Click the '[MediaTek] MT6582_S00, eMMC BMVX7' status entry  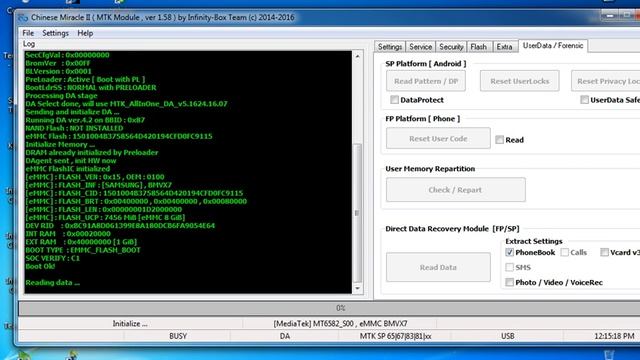(x=340, y=323)
